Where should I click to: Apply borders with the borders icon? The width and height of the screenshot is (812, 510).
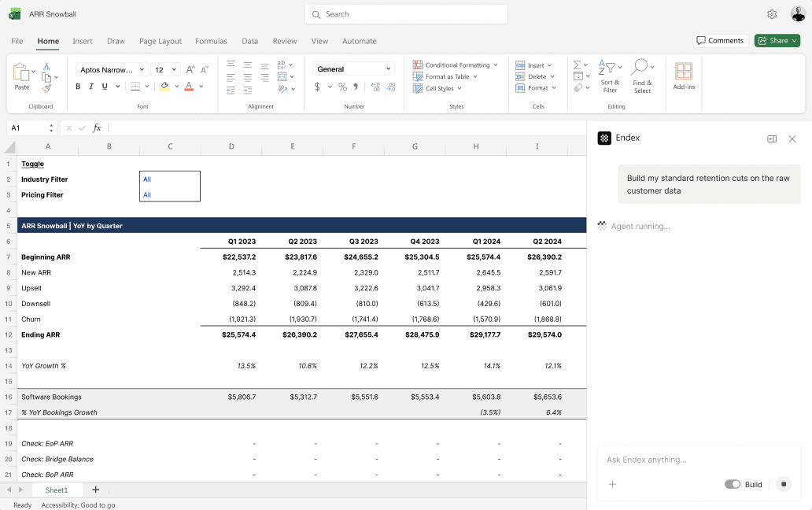[135, 87]
